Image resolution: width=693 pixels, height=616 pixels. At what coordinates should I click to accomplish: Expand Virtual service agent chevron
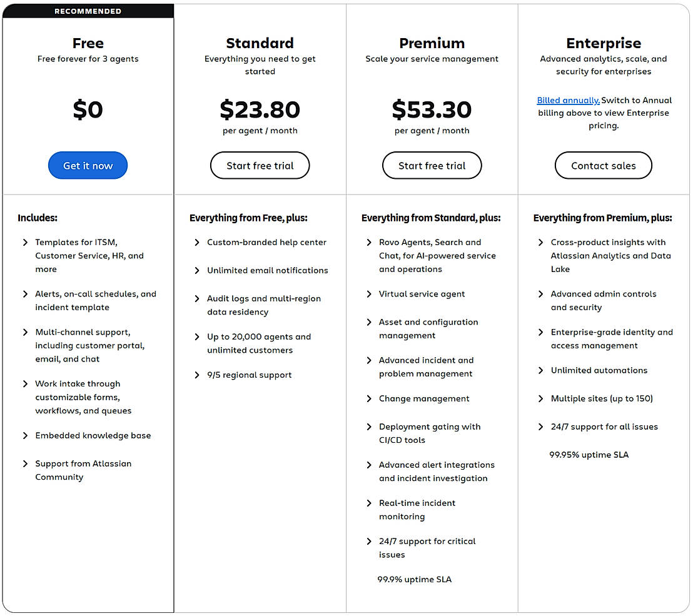[x=369, y=294]
